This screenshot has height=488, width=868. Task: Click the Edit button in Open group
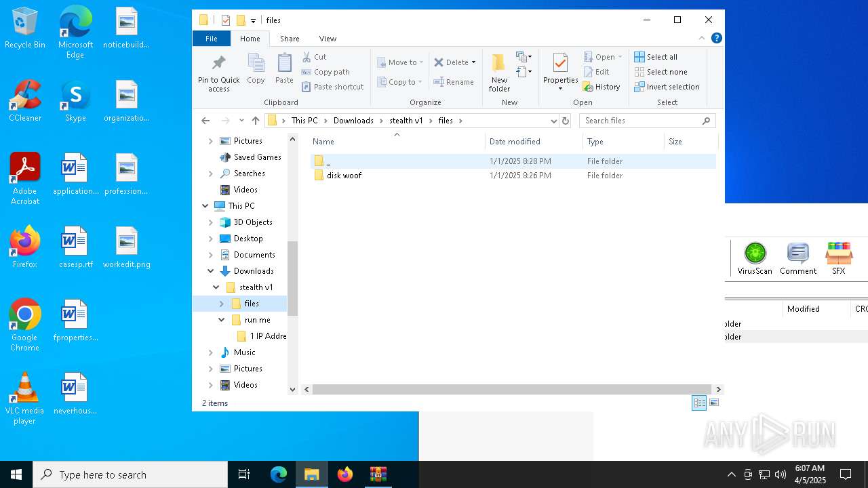tap(596, 72)
